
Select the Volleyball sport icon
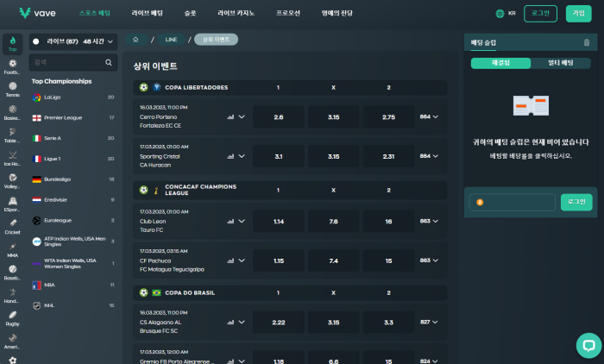[12, 181]
